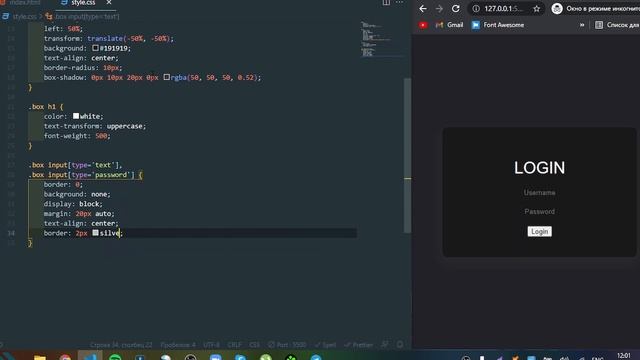Viewport: 640px width, 360px height.
Task: Open Telegram from the taskbar
Action: tap(316, 358)
